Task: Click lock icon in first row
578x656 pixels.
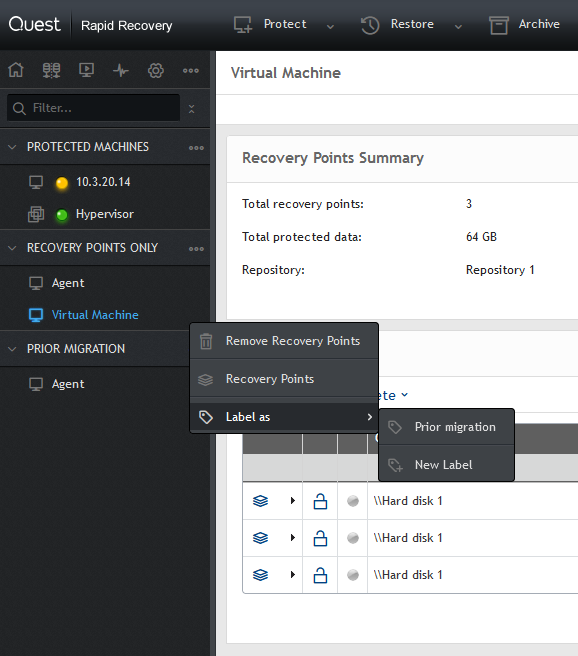Action: [320, 501]
